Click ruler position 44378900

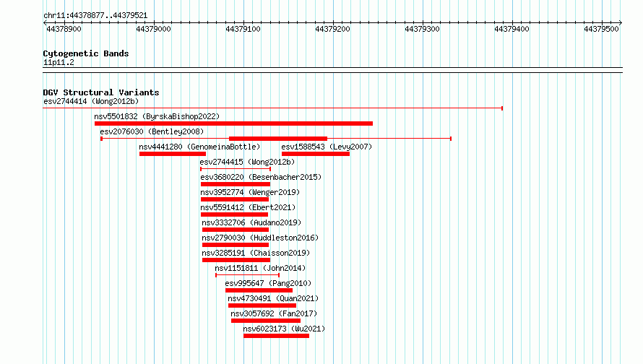tap(64, 29)
